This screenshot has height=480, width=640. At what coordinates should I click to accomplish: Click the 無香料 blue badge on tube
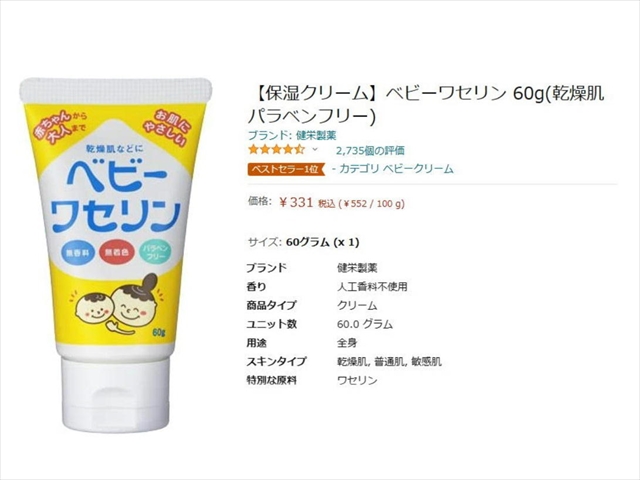pos(78,252)
